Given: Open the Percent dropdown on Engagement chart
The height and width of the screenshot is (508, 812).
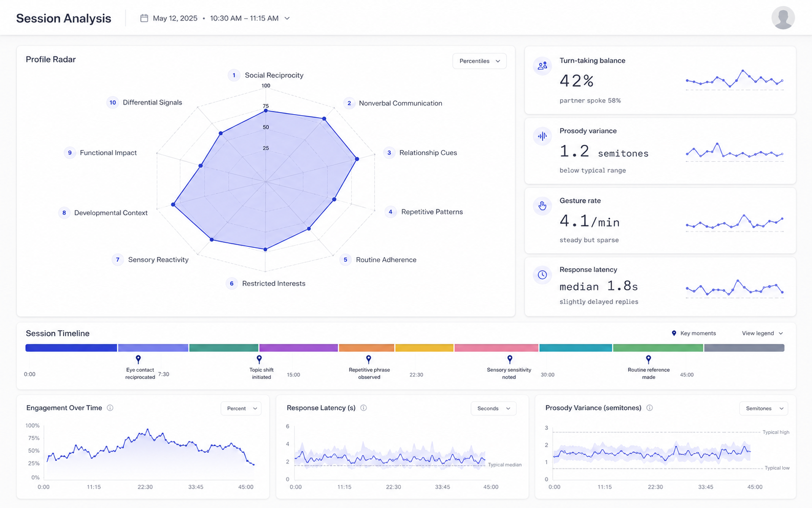Looking at the screenshot, I should 241,408.
